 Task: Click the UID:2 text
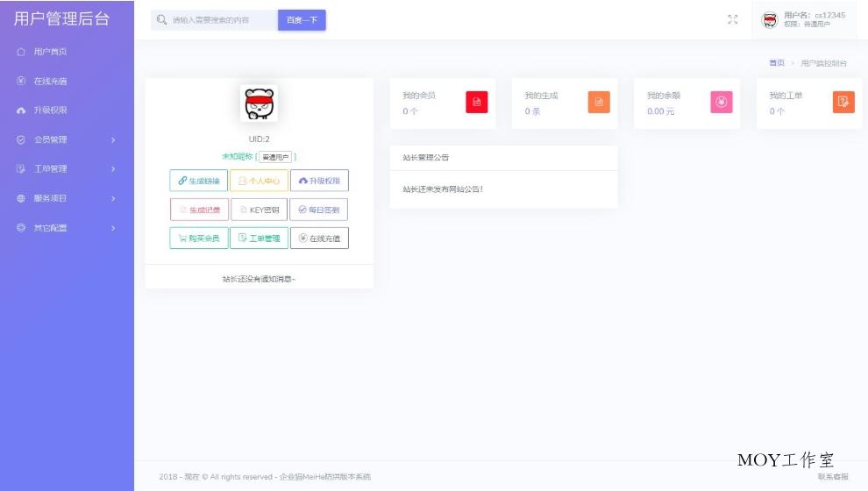click(x=259, y=139)
